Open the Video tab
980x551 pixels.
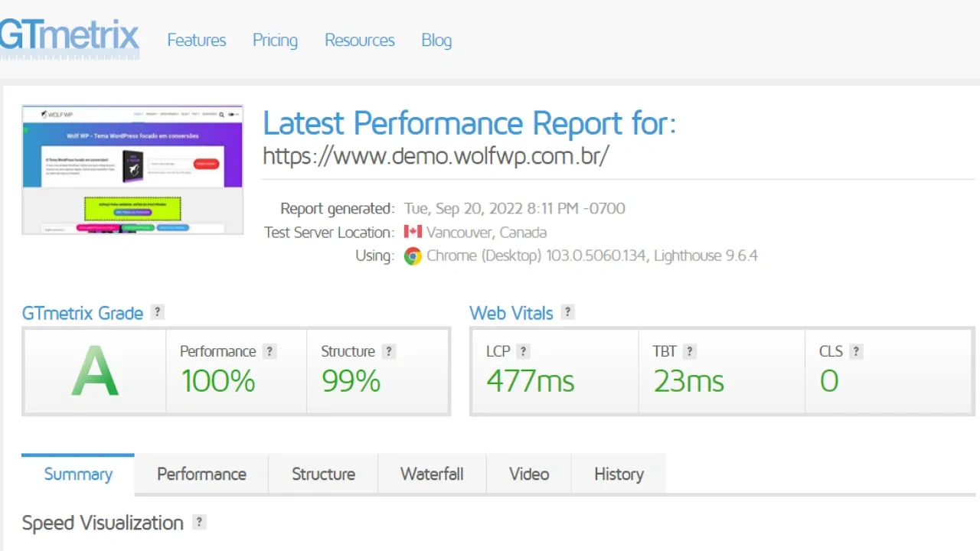pyautogui.click(x=529, y=474)
